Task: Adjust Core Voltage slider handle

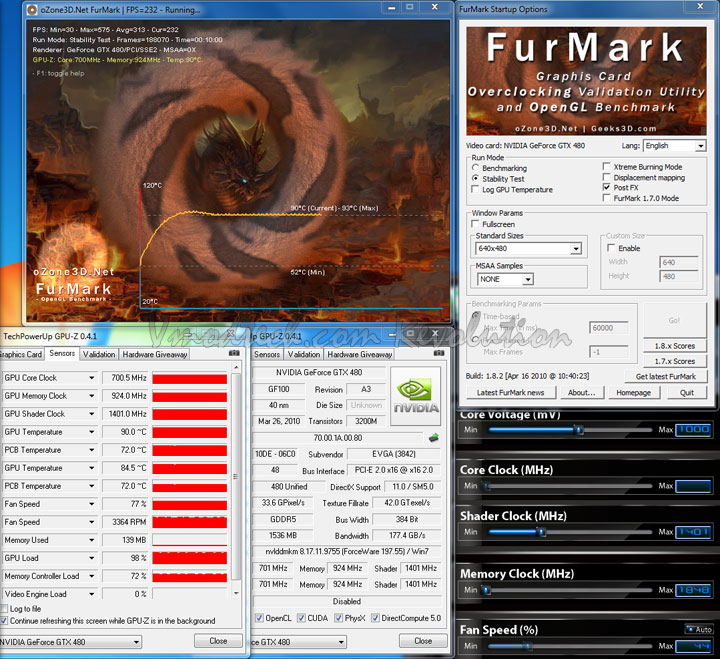Action: (579, 430)
